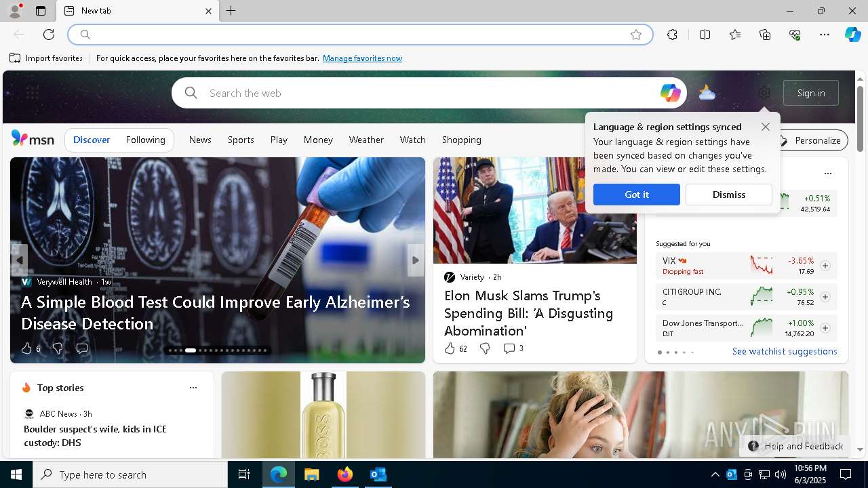
Task: Open the Play section
Action: click(279, 140)
